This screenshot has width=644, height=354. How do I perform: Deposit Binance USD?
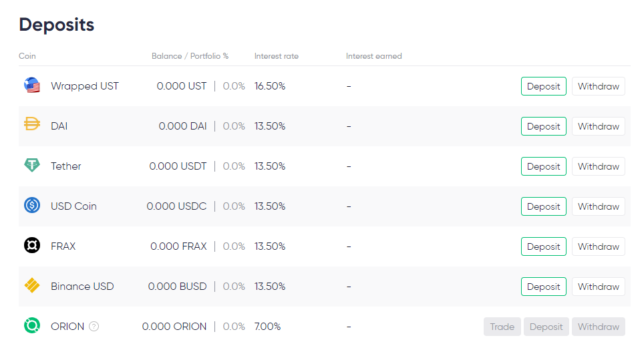coord(543,287)
